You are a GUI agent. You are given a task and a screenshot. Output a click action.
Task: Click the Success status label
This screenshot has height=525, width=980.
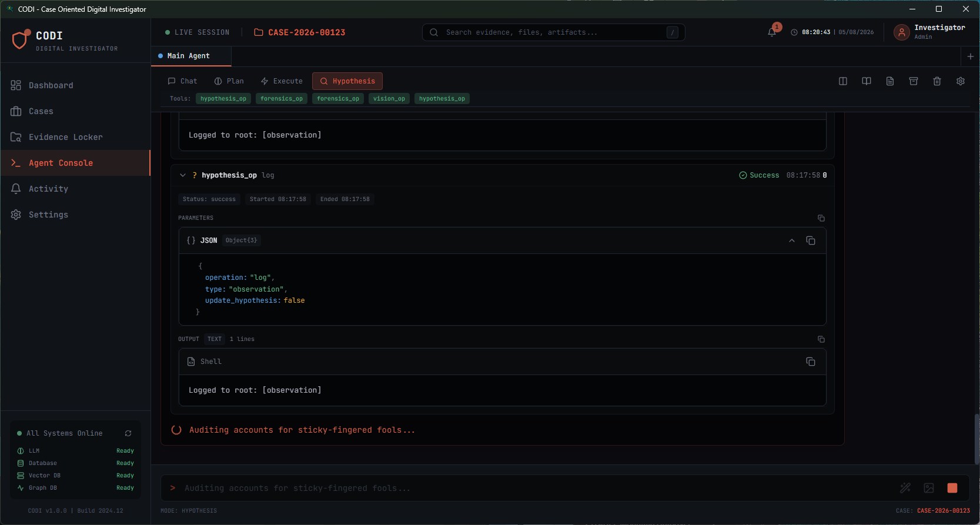pyautogui.click(x=759, y=175)
